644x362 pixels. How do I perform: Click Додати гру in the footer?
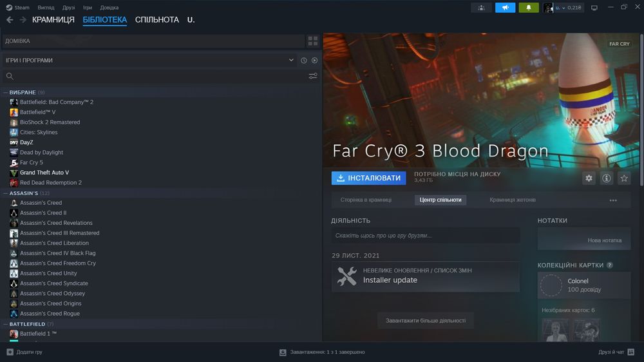pos(29,352)
